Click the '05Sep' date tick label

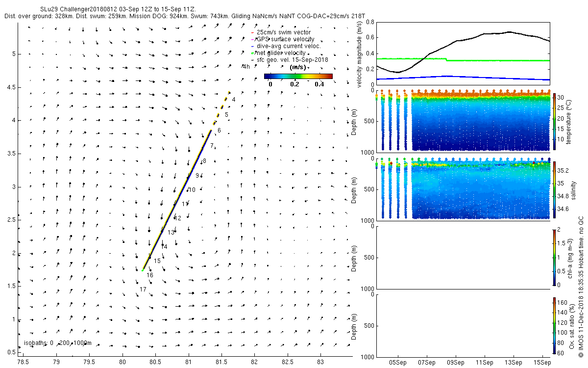[398, 363]
